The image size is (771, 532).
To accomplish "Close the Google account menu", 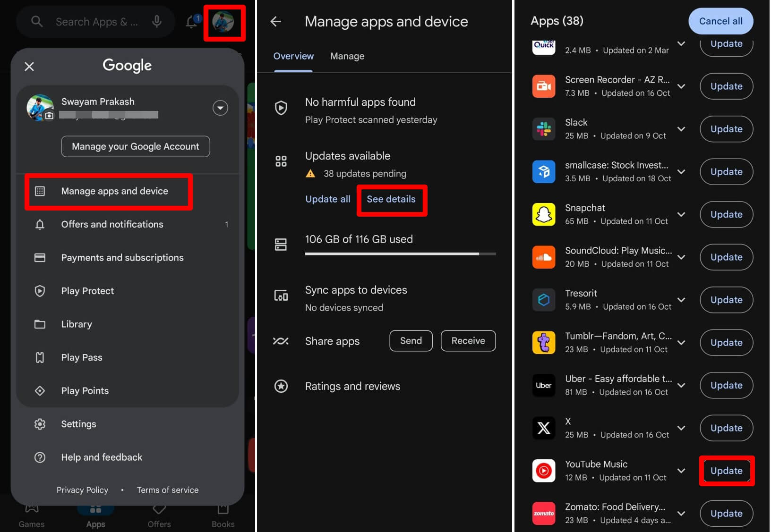I will [29, 67].
